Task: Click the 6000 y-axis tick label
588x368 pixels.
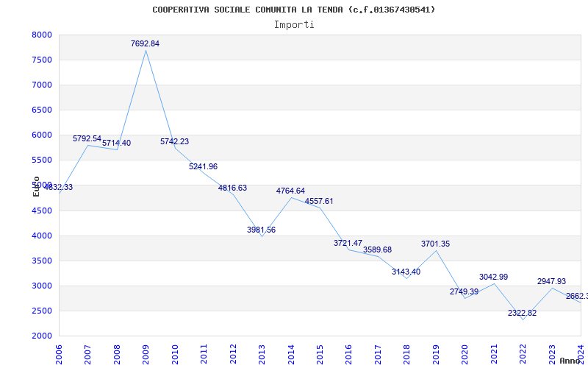Action: coord(41,135)
